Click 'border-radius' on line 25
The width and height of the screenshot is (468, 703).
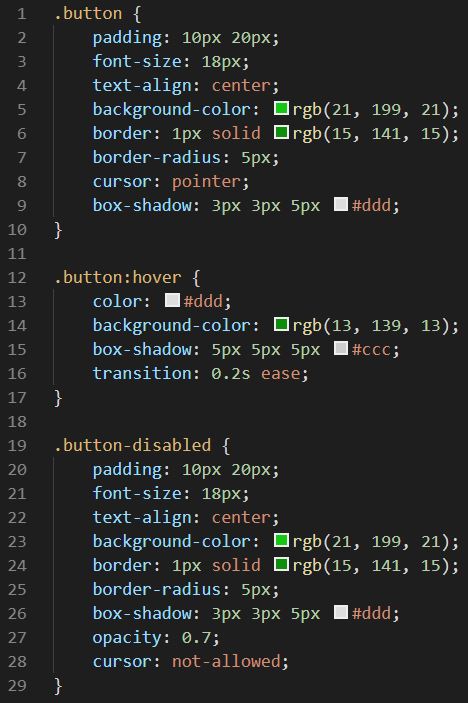[157, 589]
